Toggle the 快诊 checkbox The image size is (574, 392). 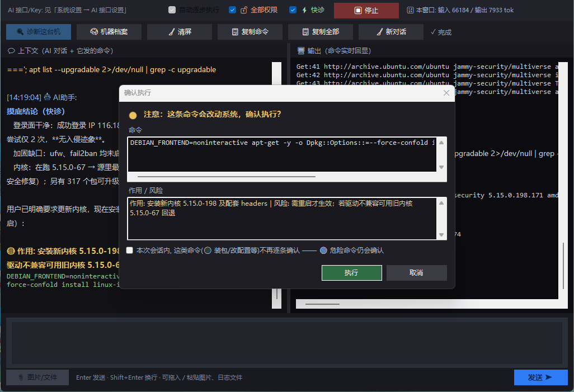coord(293,10)
